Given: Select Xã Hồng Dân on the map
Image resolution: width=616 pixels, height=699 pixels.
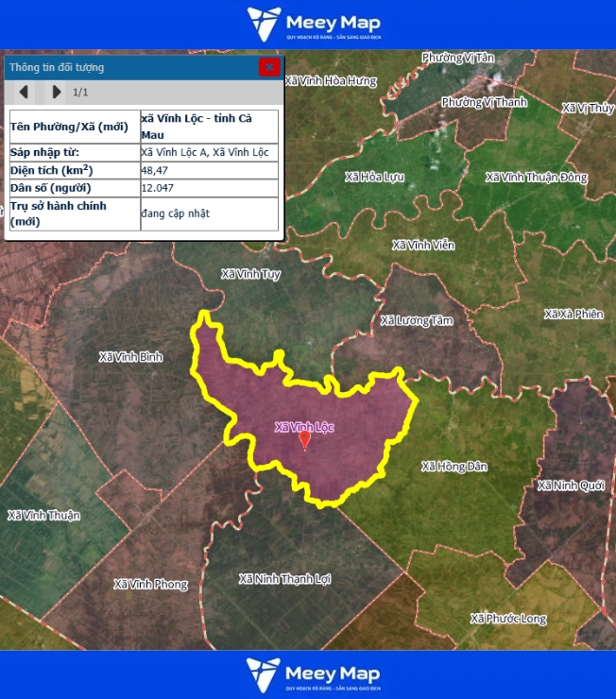Looking at the screenshot, I should click(x=454, y=466).
